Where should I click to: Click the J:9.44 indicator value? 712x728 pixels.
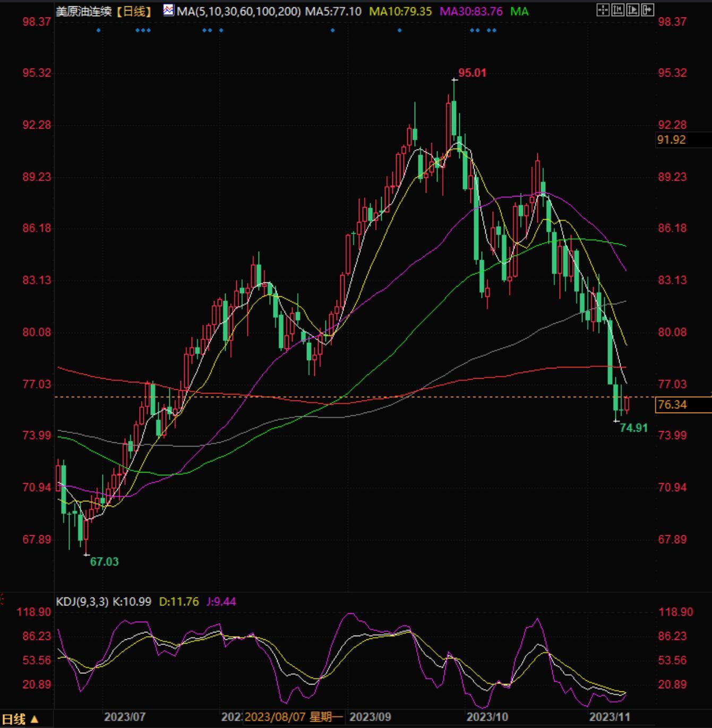(221, 602)
